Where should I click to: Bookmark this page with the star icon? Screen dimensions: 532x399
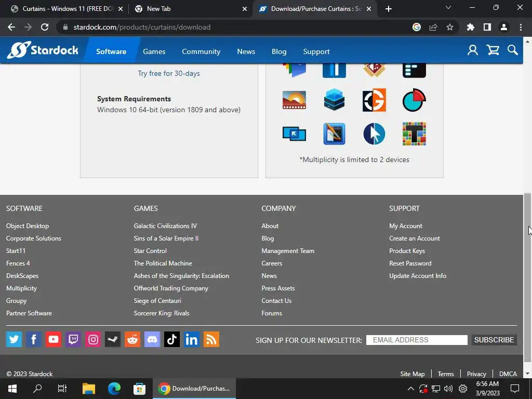point(450,27)
